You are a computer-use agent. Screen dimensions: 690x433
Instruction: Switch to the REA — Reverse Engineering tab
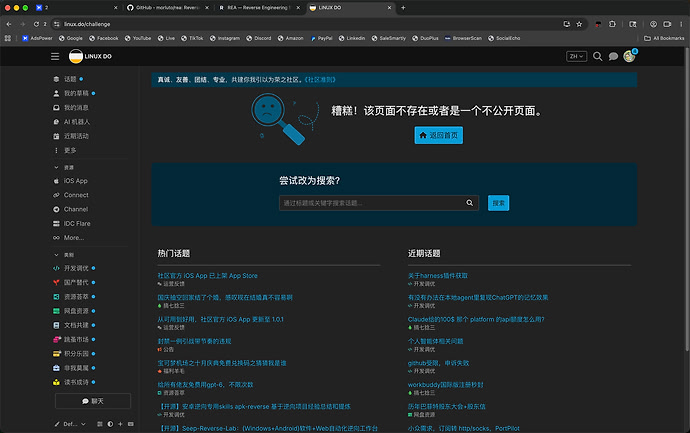[x=258, y=7]
